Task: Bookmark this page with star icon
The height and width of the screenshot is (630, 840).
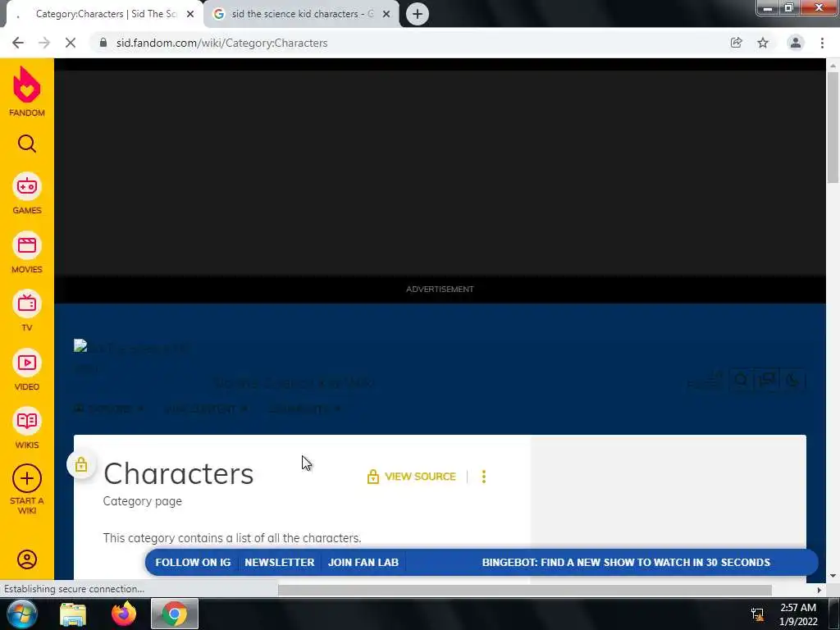Action: click(763, 43)
